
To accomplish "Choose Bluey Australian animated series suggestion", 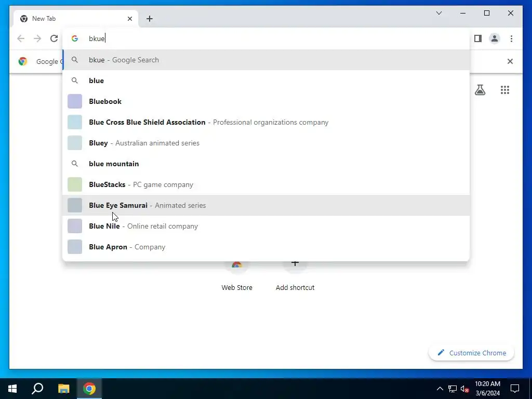I will tap(266, 143).
